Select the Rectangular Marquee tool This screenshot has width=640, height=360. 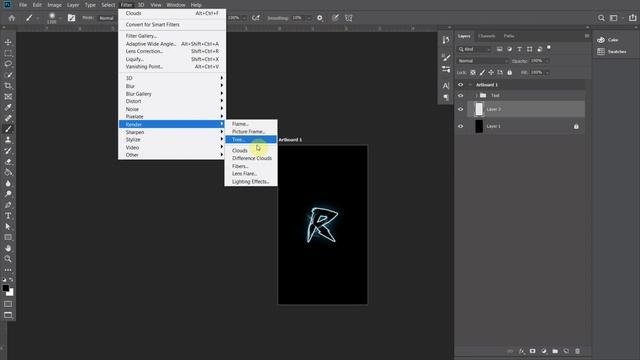tap(8, 53)
